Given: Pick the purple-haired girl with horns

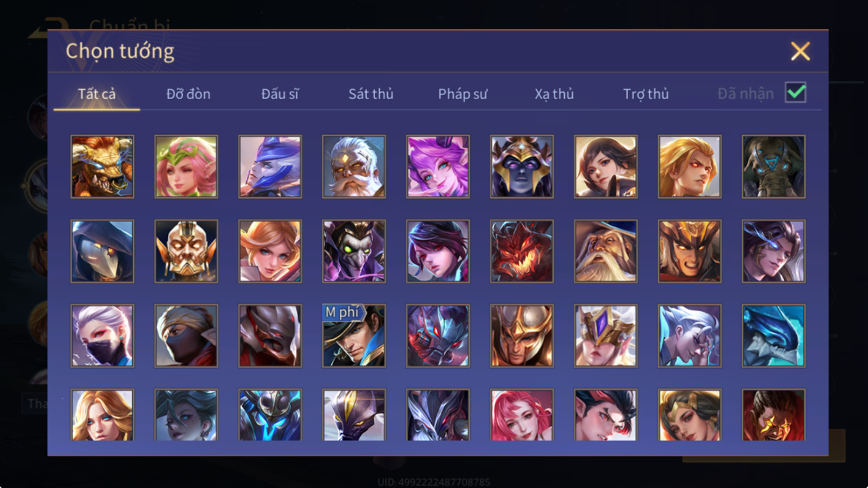Looking at the screenshot, I should 438,167.
